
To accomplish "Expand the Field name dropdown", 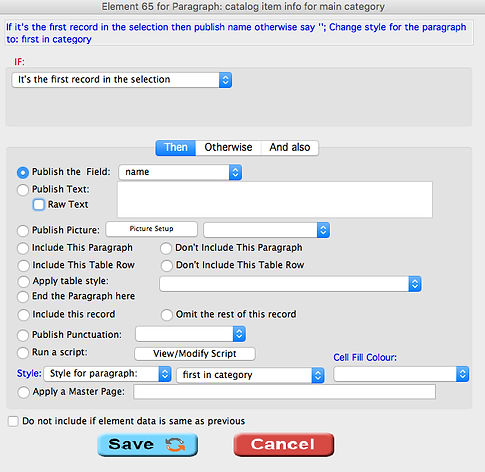I will [x=235, y=172].
